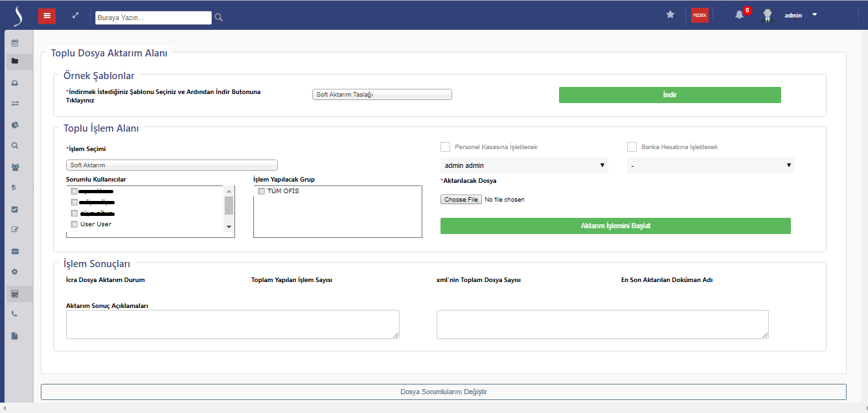
Task: Toggle the red hamburger menu button
Action: pyautogui.click(x=47, y=16)
